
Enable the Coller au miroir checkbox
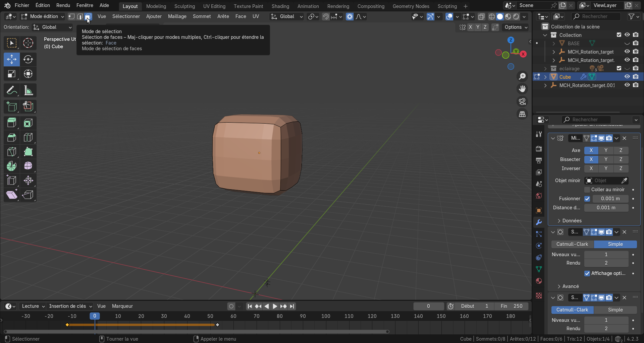(587, 190)
